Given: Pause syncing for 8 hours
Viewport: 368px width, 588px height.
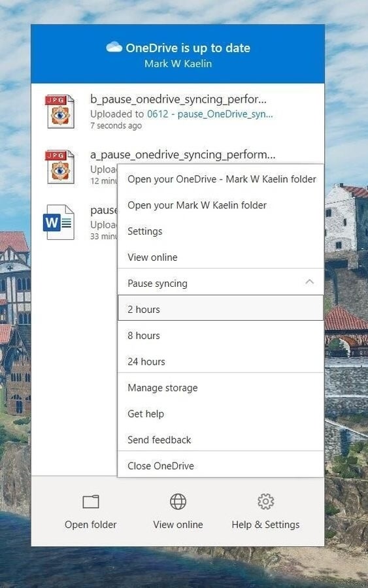Looking at the screenshot, I should coord(220,336).
